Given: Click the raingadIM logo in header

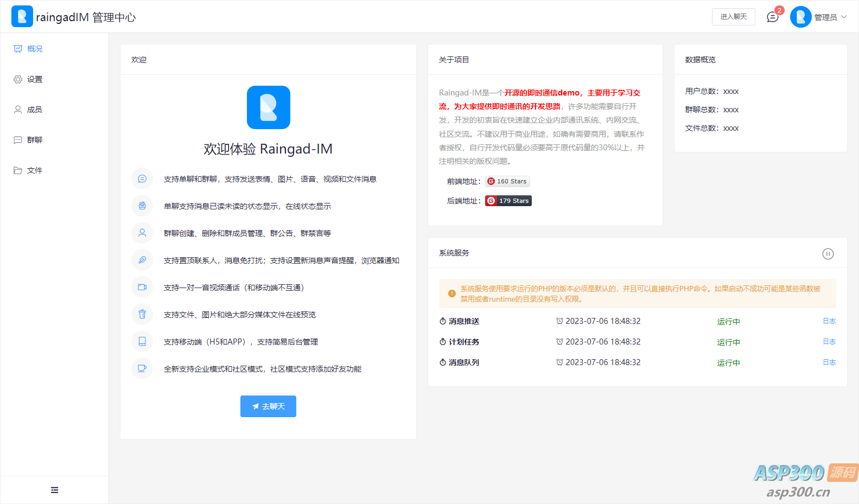Looking at the screenshot, I should (22, 17).
